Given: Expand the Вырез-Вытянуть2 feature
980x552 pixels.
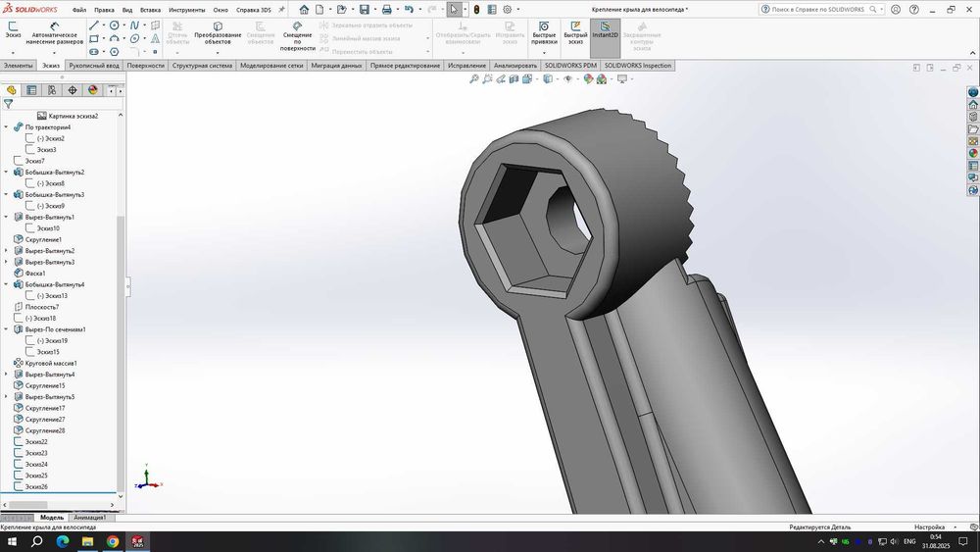Looking at the screenshot, I should click(6, 251).
